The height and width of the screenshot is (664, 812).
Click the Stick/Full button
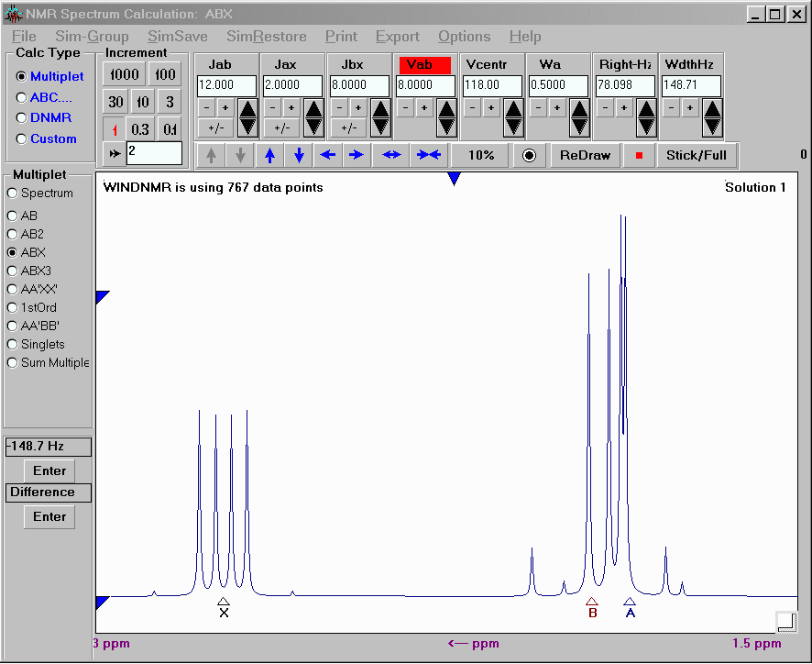[x=697, y=155]
